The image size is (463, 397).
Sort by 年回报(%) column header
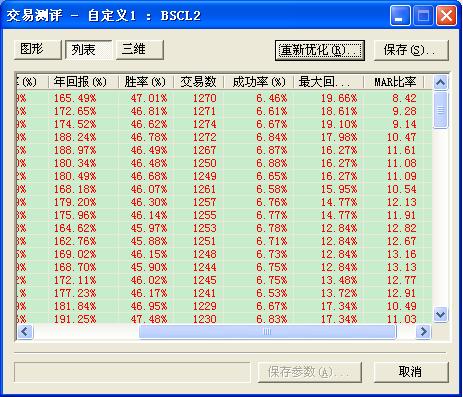(83, 82)
